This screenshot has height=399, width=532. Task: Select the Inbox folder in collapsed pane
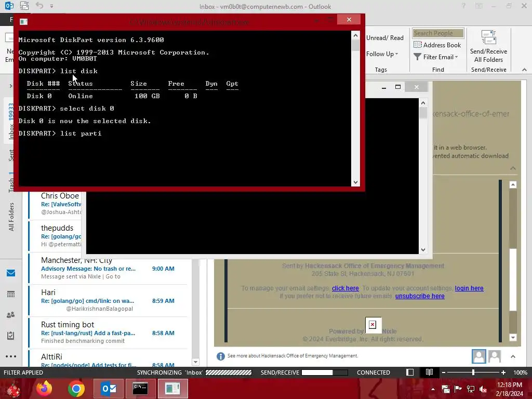(x=11, y=121)
